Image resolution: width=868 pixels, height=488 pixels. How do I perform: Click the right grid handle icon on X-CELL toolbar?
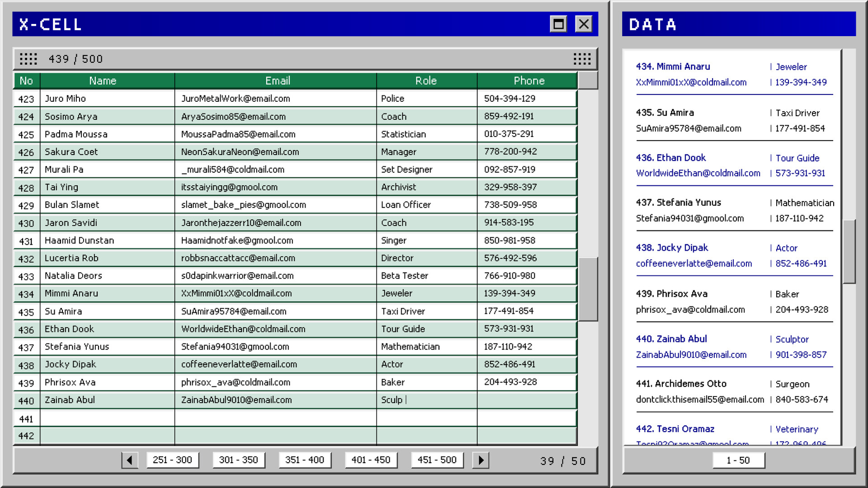581,58
